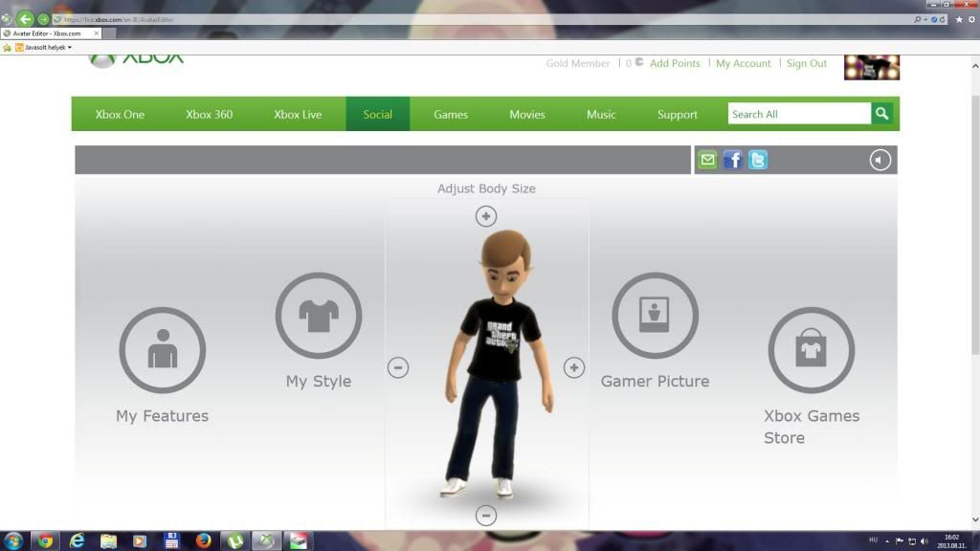Click the scroll down arrow of page
Image resolution: width=980 pixels, height=551 pixels.
coord(975,519)
